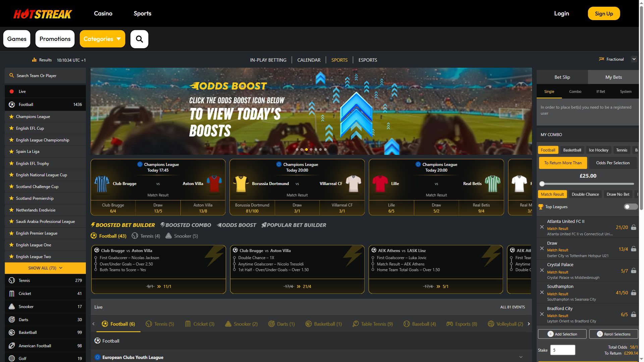This screenshot has width=644, height=362.
Task: Click the magnifier search button
Action: pos(139,39)
